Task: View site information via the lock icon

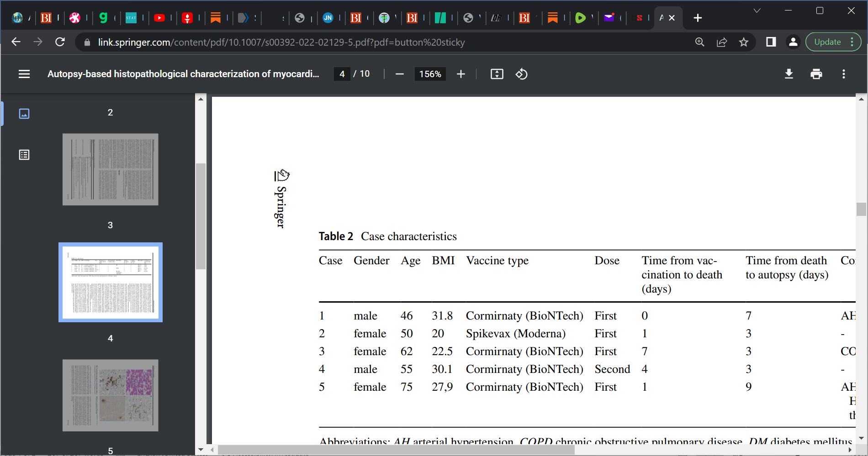Action: [87, 42]
